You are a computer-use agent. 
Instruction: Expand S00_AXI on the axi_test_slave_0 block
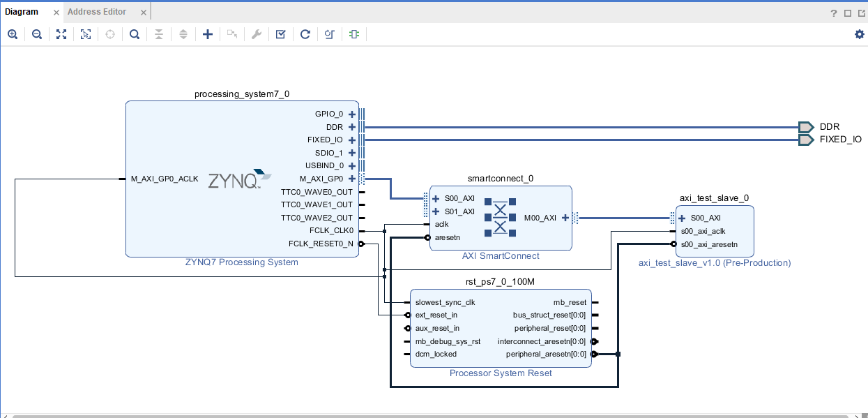682,218
